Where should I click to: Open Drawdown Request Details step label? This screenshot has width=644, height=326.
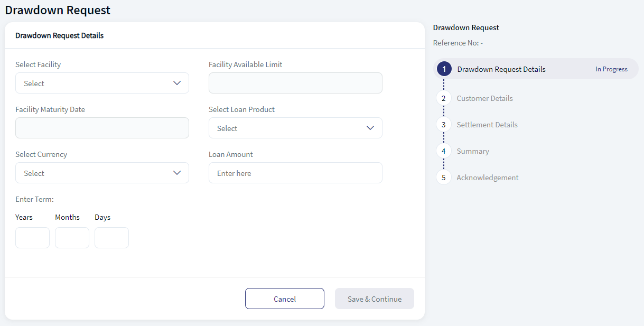(501, 69)
